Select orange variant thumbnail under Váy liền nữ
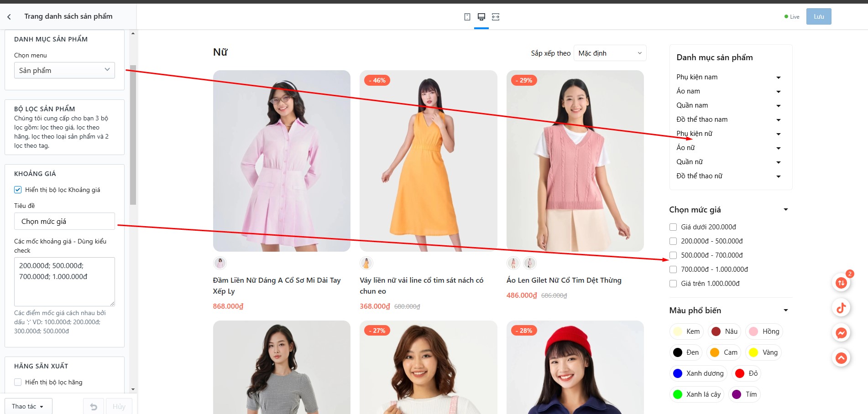The image size is (868, 414). 366,263
